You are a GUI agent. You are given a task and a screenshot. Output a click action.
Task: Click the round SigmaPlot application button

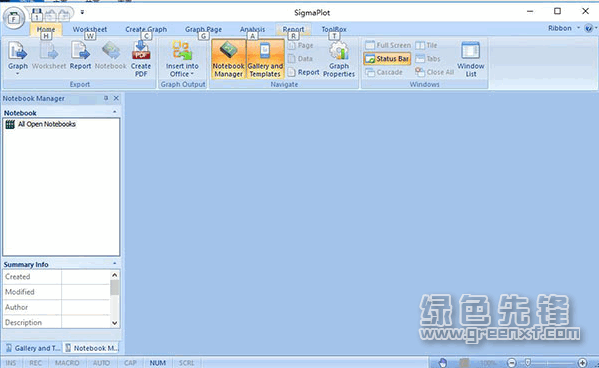click(14, 18)
